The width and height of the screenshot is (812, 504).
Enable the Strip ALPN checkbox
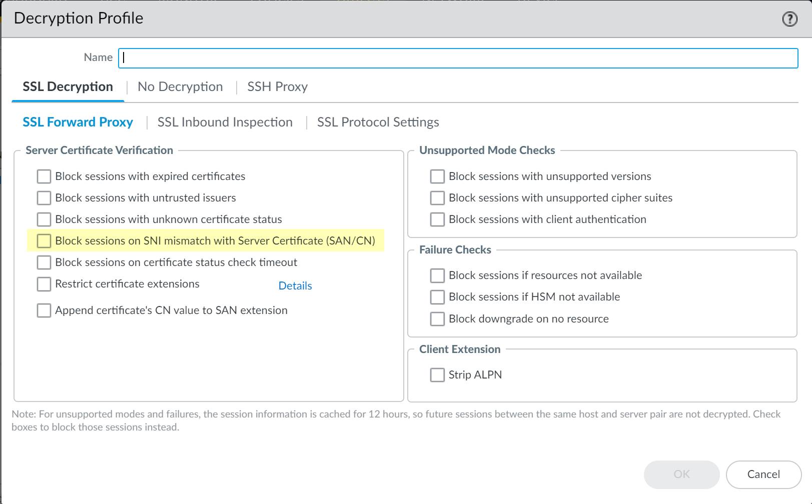[437, 375]
